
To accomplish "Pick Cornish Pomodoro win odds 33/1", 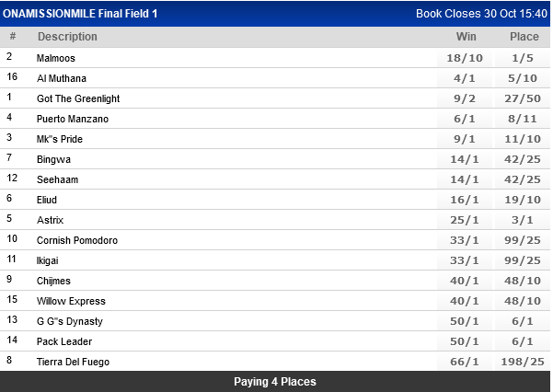I will point(466,240).
